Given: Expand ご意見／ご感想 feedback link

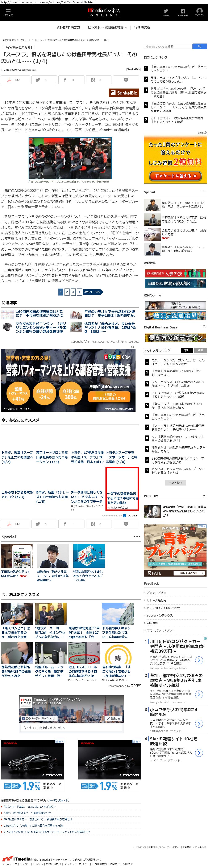Looking at the screenshot, I should pos(157,593).
